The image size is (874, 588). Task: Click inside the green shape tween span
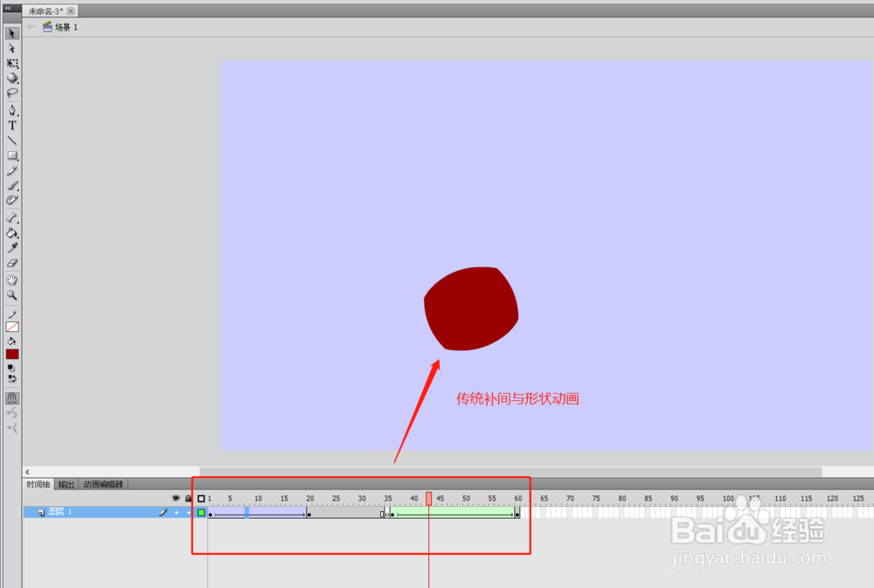tap(454, 512)
